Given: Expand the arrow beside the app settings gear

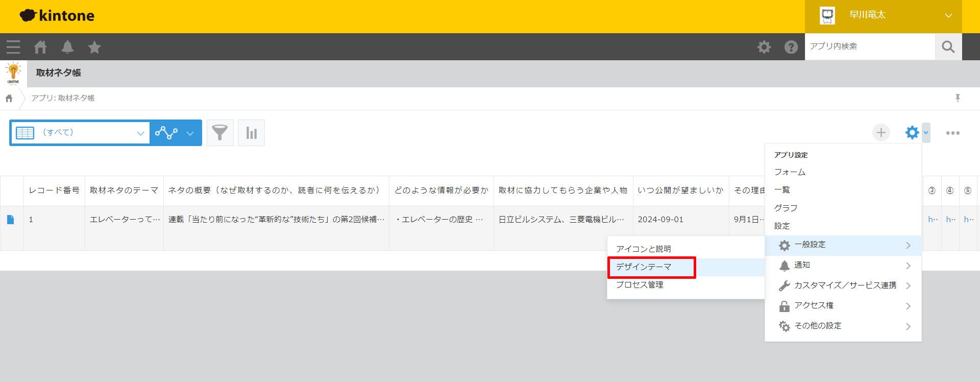Looking at the screenshot, I should [x=926, y=133].
